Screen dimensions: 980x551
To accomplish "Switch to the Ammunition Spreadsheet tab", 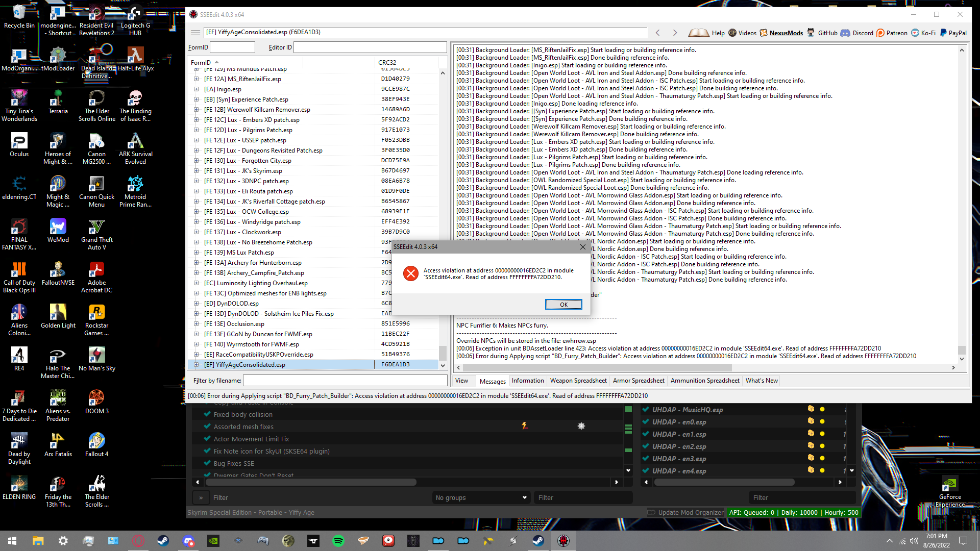I will click(705, 381).
